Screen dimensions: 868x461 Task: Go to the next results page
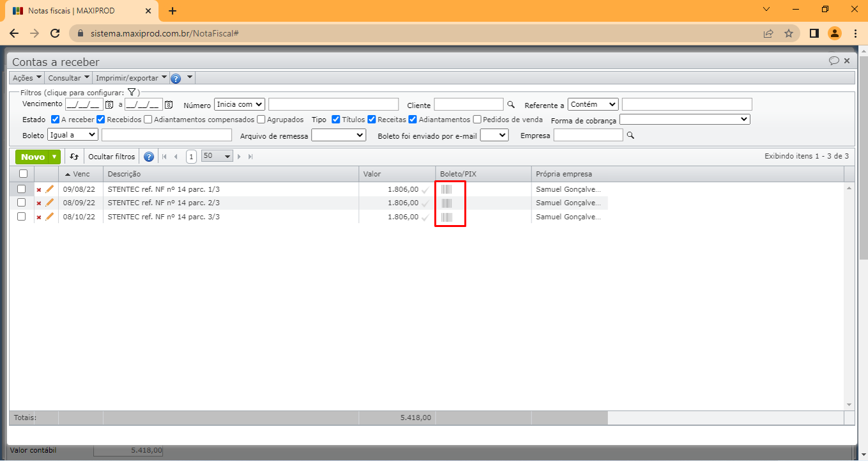pos(240,157)
